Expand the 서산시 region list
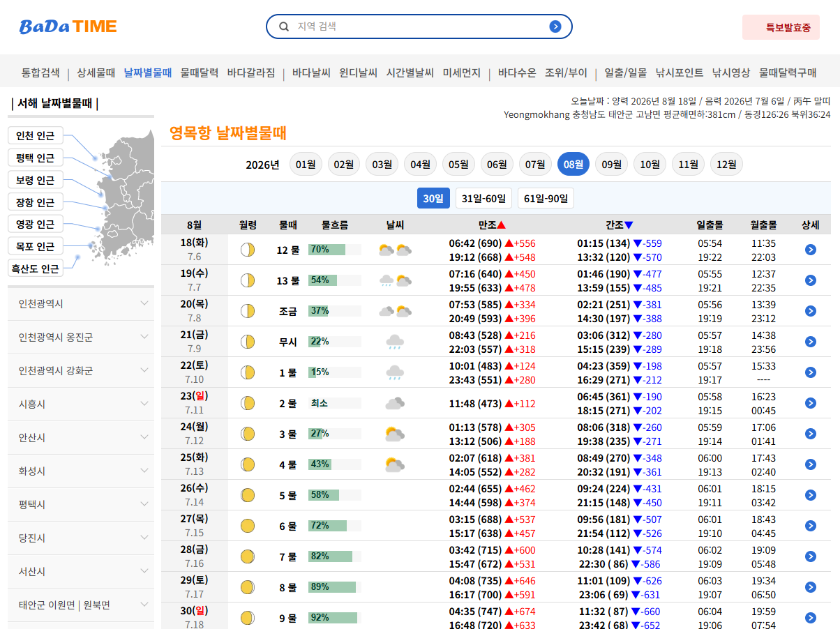The image size is (840, 629). [81, 572]
